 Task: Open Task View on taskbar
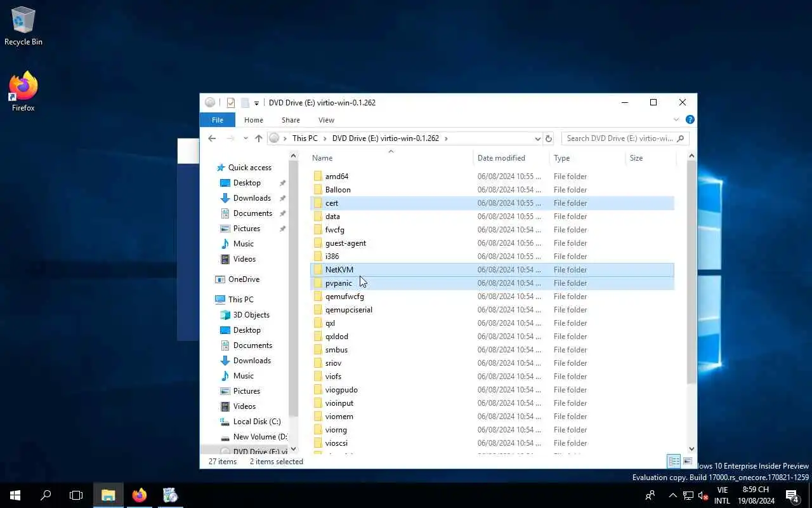point(76,495)
